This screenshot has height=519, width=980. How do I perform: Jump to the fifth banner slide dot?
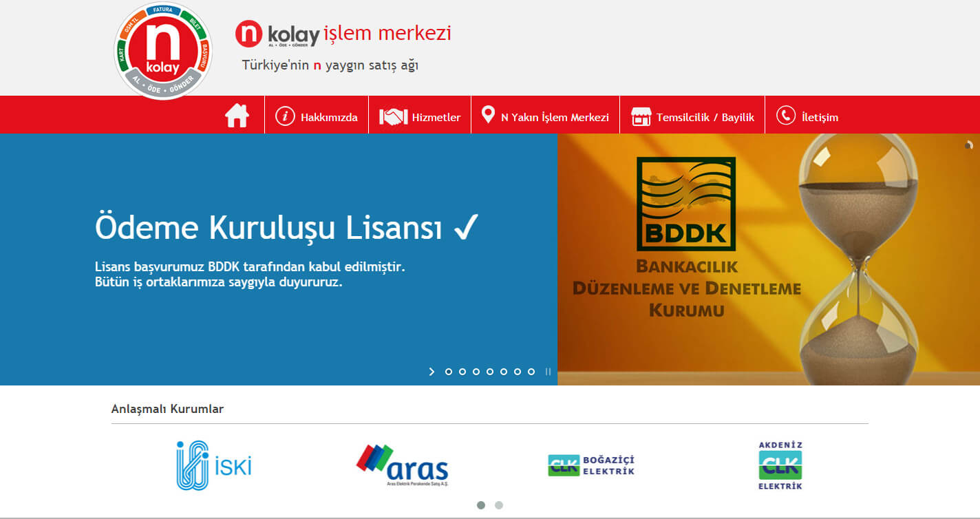tap(504, 372)
